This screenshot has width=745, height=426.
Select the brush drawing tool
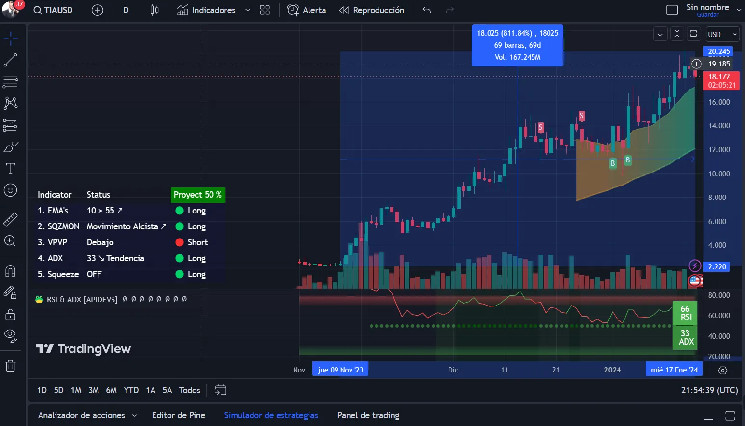[x=10, y=147]
